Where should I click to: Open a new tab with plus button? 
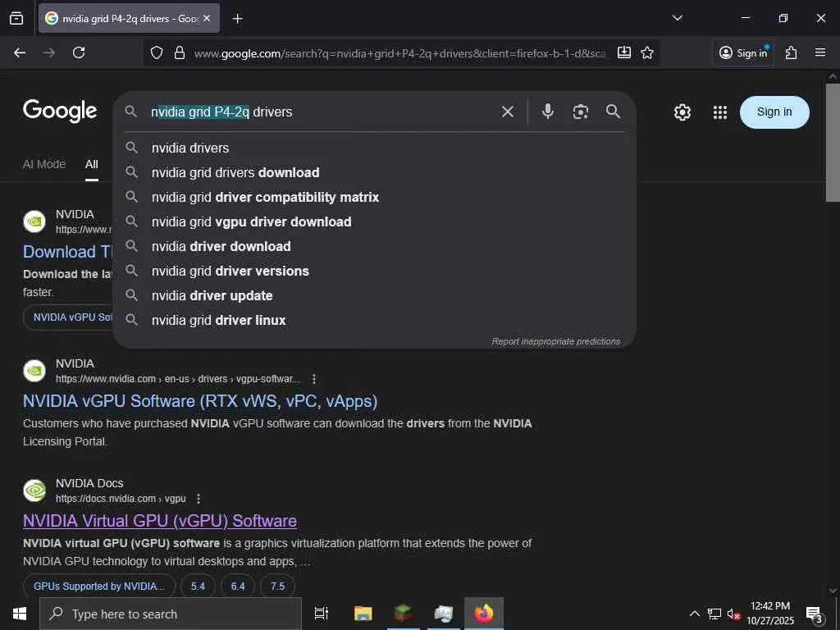pyautogui.click(x=237, y=19)
